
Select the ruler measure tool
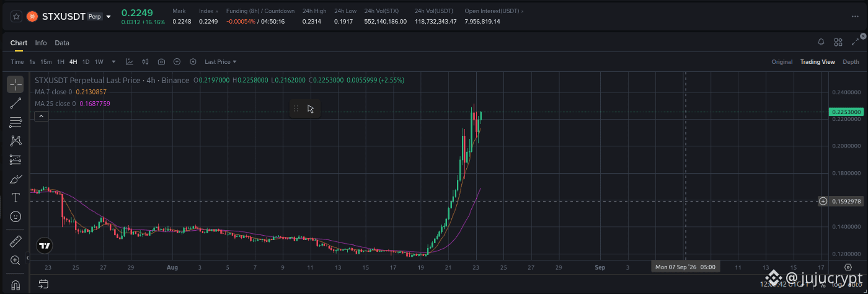(x=15, y=241)
